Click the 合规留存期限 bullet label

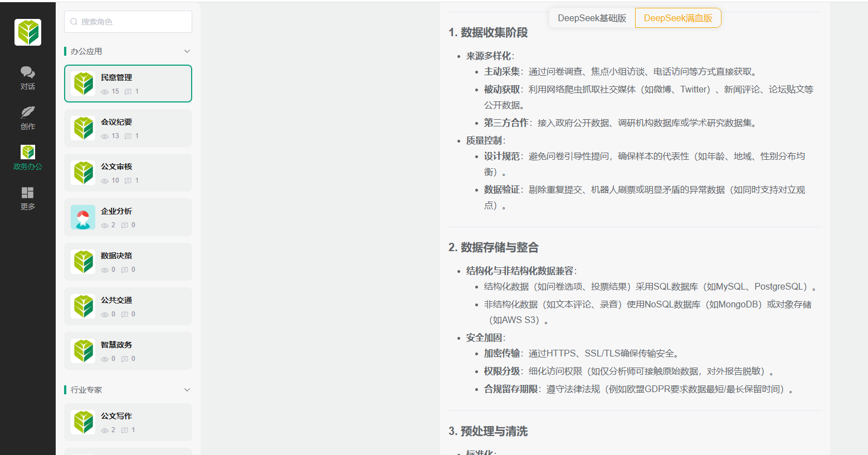point(511,389)
